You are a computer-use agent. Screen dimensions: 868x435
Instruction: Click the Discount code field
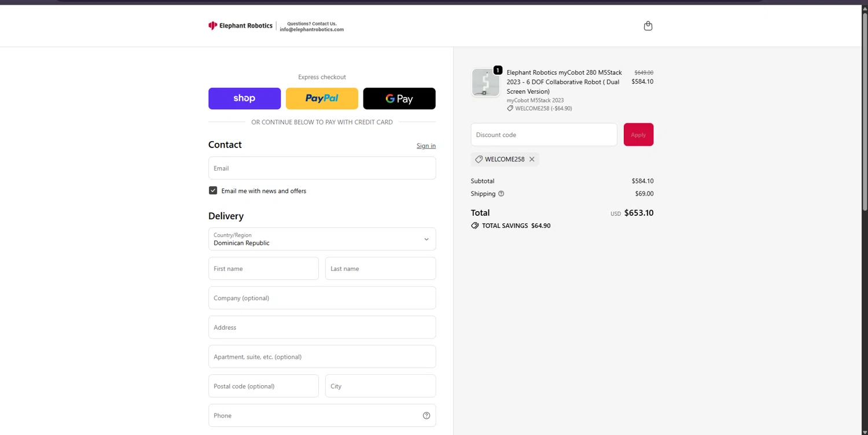coord(544,135)
